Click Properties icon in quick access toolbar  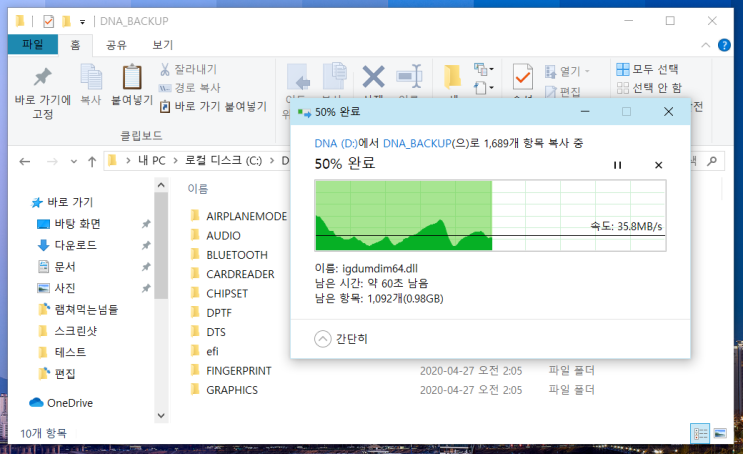point(48,21)
